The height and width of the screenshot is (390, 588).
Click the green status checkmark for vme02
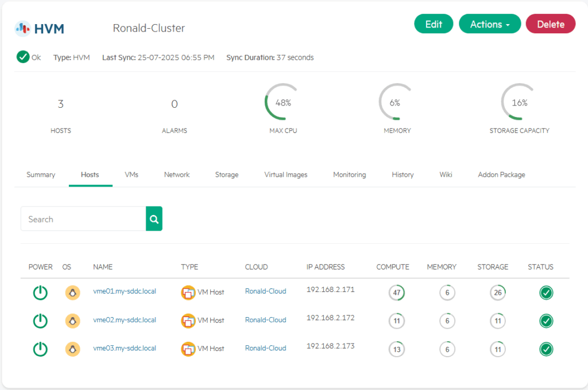click(546, 321)
